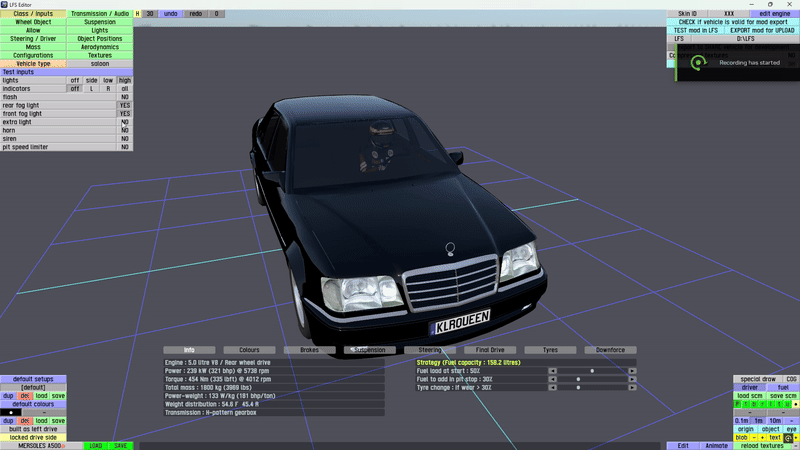Toggle rear fog light YES
The width and height of the screenshot is (800, 450).
point(125,105)
